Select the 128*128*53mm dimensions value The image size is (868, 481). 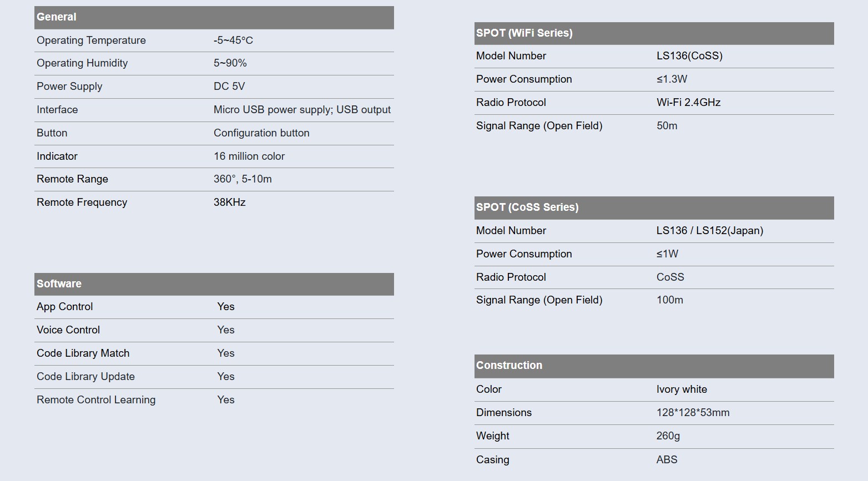(x=693, y=413)
